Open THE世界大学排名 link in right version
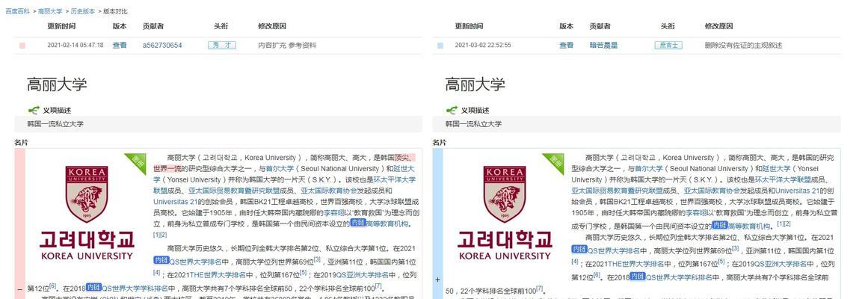The height and width of the screenshot is (299, 868). click(x=636, y=264)
